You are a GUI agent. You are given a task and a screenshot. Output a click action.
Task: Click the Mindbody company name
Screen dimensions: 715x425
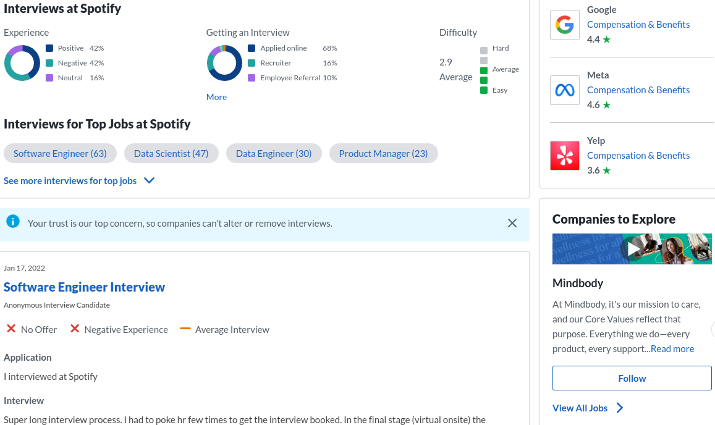point(578,283)
